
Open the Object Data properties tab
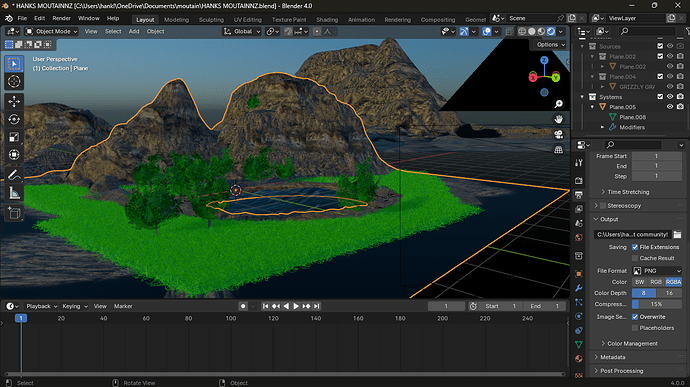579,345
